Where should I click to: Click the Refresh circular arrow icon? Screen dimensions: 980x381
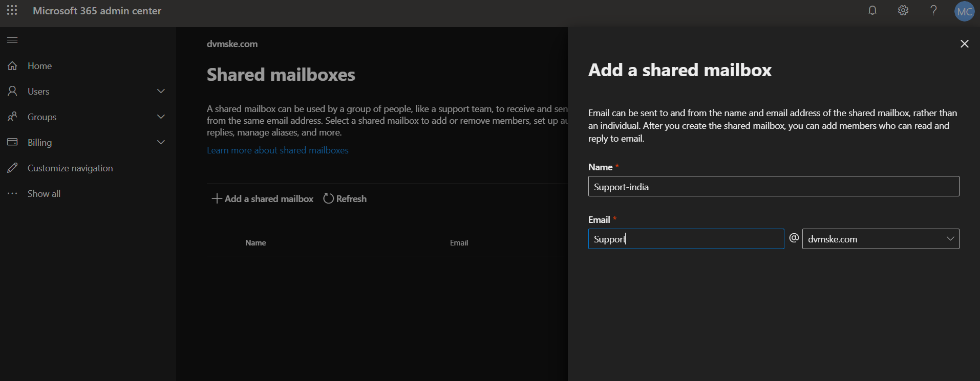328,198
